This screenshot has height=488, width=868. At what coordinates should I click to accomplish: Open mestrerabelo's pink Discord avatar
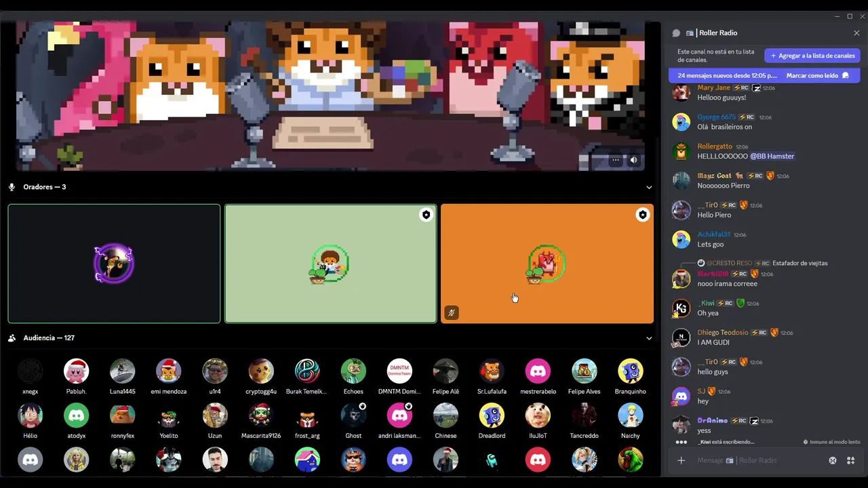538,371
